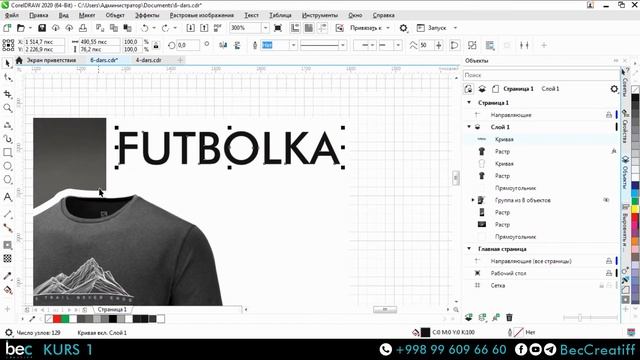Open line style dropdown
Image resolution: width=640 pixels, height=360 pixels.
[x=342, y=45]
